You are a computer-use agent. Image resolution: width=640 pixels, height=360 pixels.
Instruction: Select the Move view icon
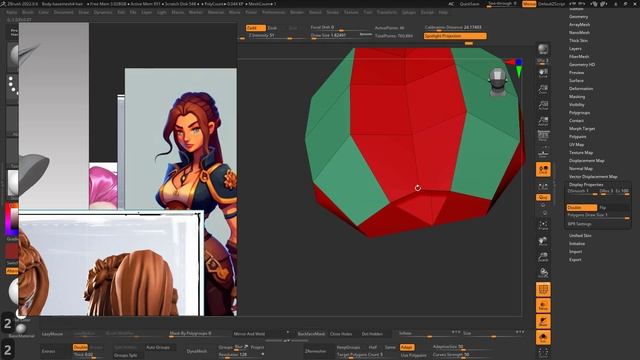[543, 241]
